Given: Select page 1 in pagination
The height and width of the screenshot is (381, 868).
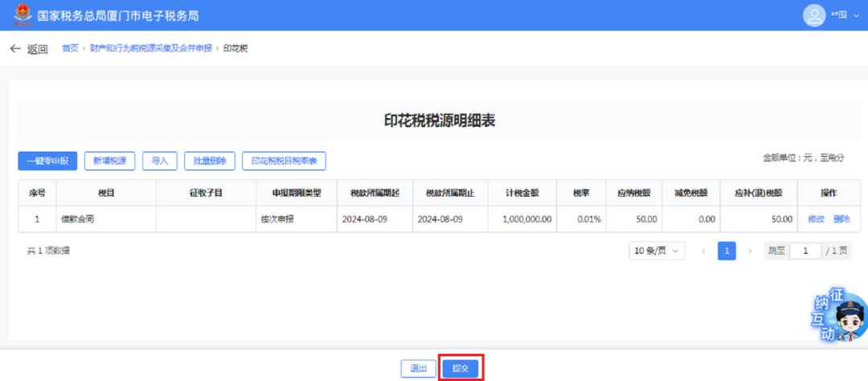Looking at the screenshot, I should 727,251.
